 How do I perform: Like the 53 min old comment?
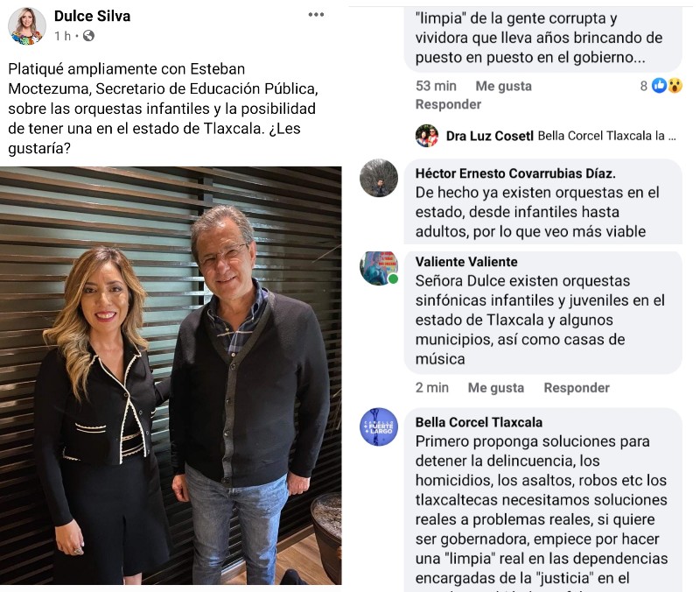point(504,86)
